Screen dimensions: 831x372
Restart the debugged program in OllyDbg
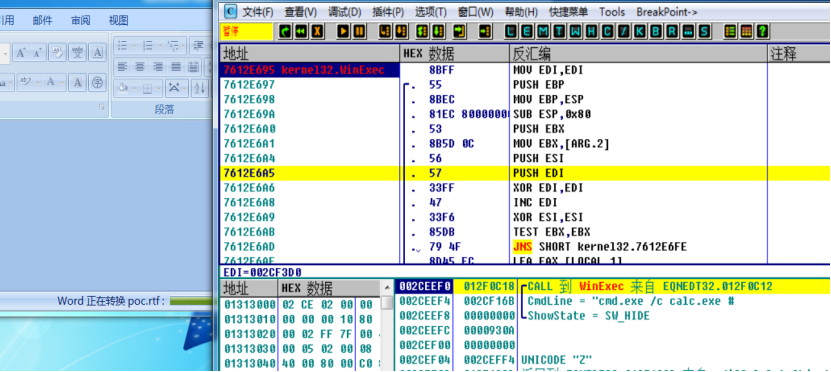tap(286, 32)
